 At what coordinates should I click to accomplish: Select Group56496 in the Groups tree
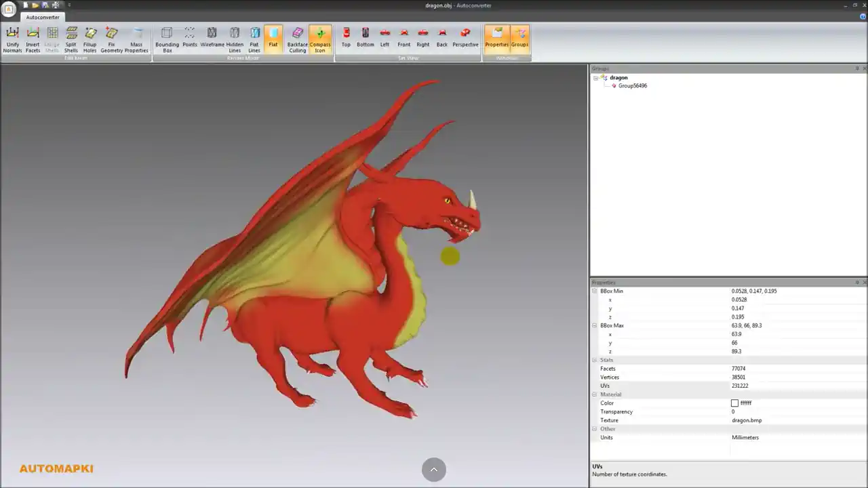tap(632, 86)
